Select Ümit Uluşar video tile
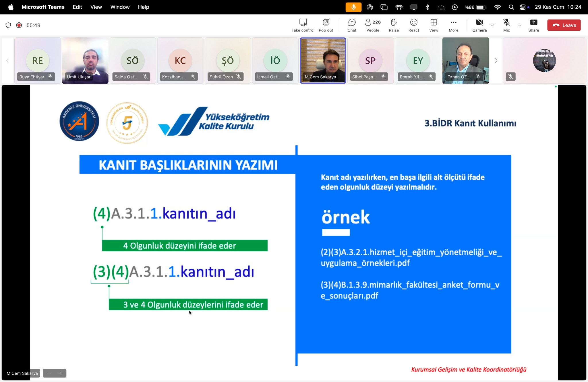588x382 pixels. (x=85, y=61)
